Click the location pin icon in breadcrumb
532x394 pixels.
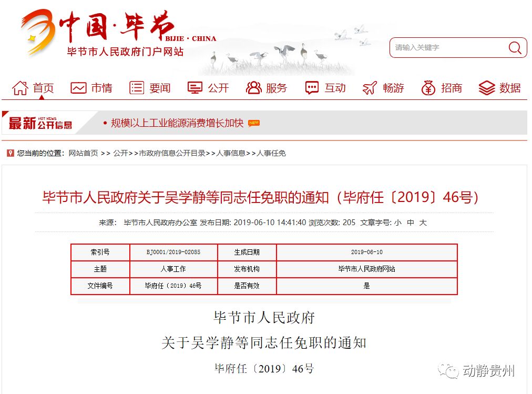click(11, 153)
